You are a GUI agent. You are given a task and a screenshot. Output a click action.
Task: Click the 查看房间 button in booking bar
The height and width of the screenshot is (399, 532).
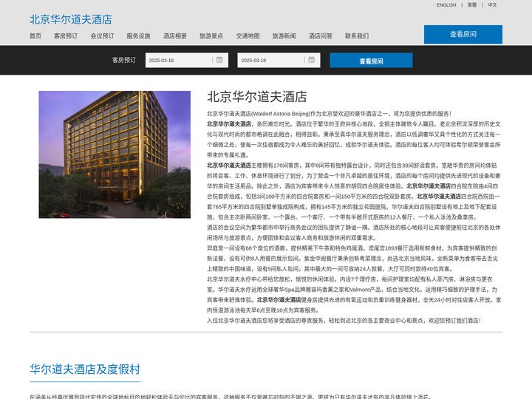click(x=371, y=61)
